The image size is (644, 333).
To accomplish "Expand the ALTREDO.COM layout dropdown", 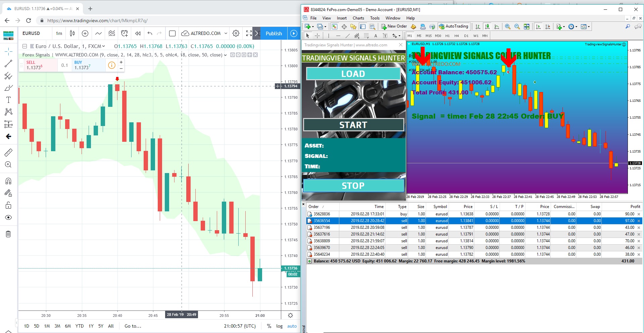I will (x=226, y=33).
